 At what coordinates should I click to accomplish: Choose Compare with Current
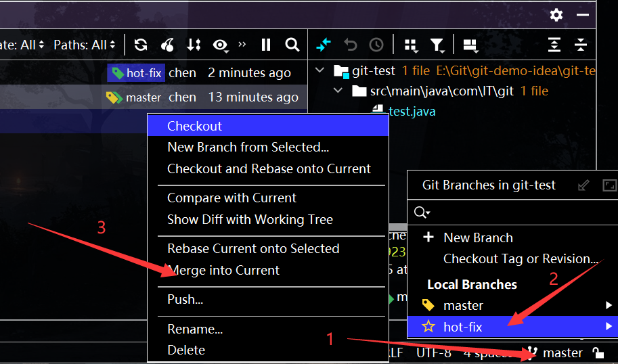(268, 198)
